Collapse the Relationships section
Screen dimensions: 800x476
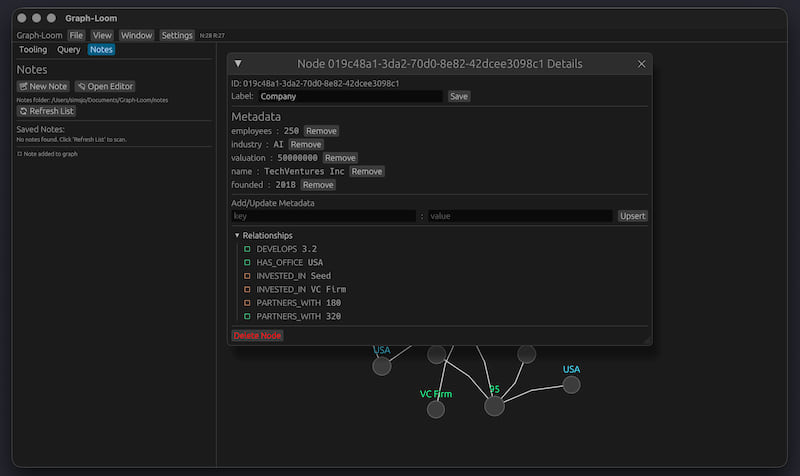tap(237, 235)
